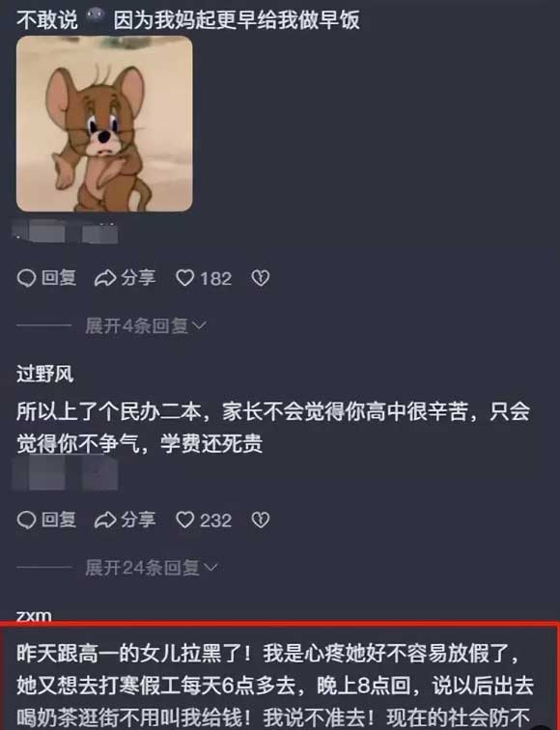Open the reply bubble icon under the Jerry comment
560x730 pixels.
(x=26, y=278)
